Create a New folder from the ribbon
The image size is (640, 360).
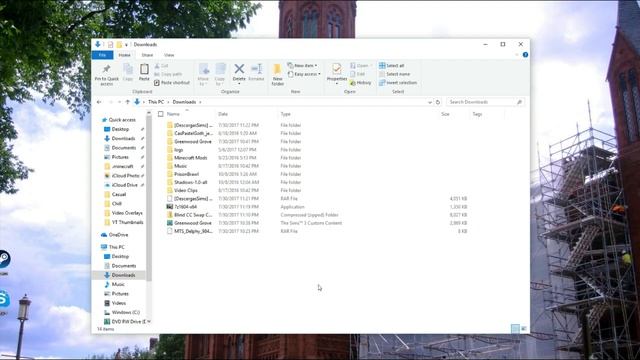coord(278,74)
